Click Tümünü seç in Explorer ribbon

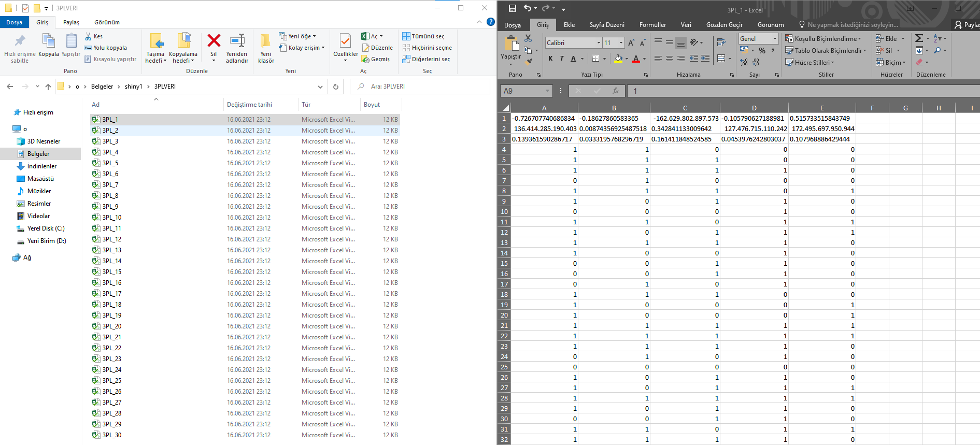pyautogui.click(x=423, y=36)
